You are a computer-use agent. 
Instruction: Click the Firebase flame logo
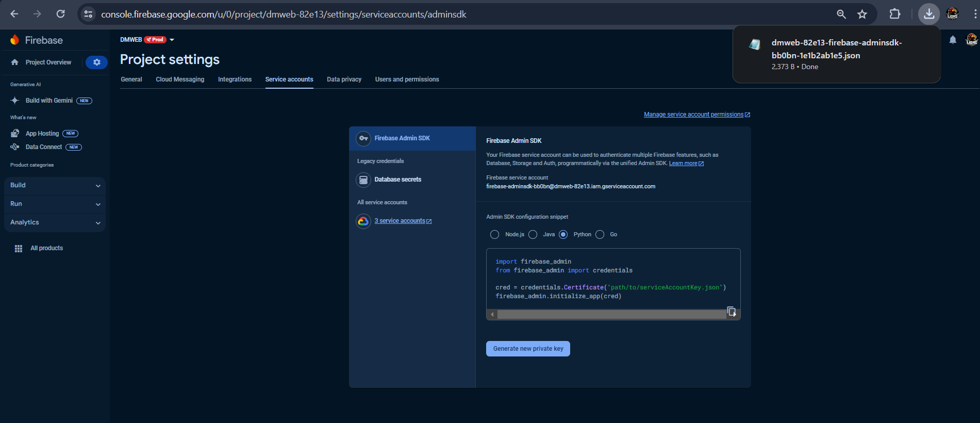[x=15, y=40]
